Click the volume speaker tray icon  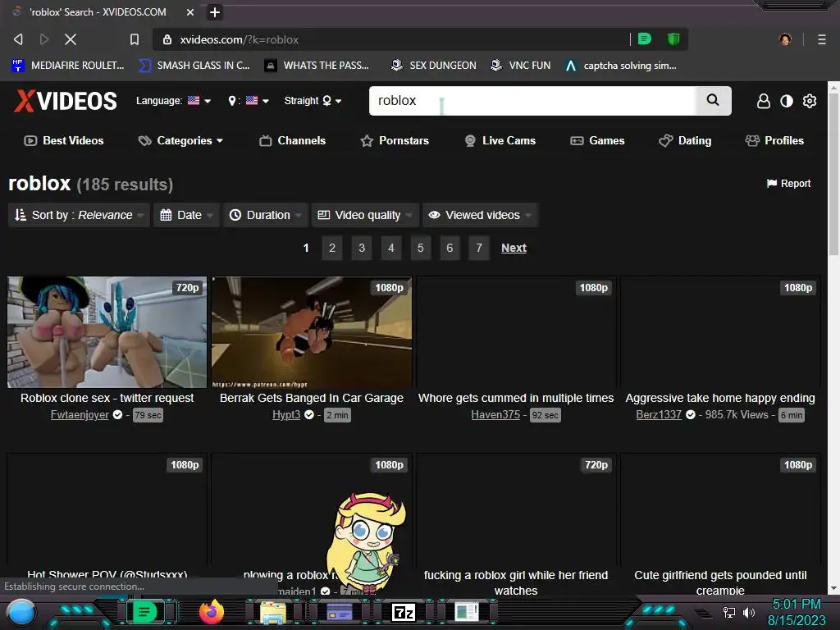pos(748,612)
